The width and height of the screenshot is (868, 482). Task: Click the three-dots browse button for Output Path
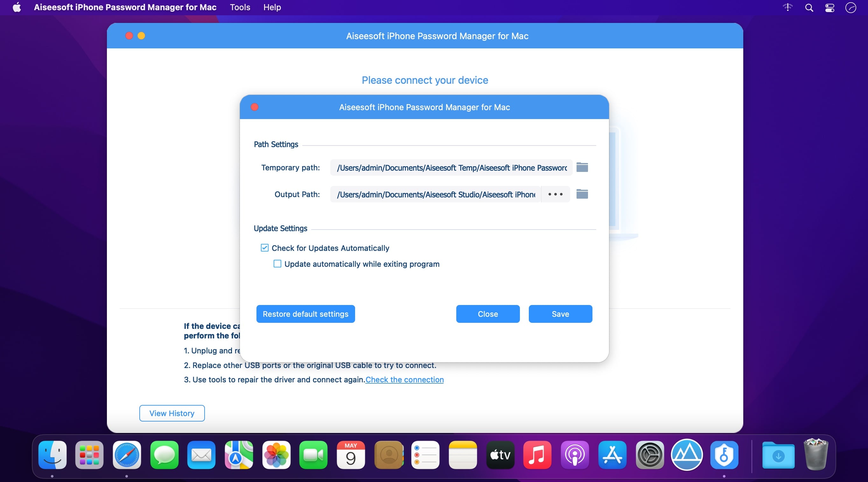pyautogui.click(x=555, y=194)
